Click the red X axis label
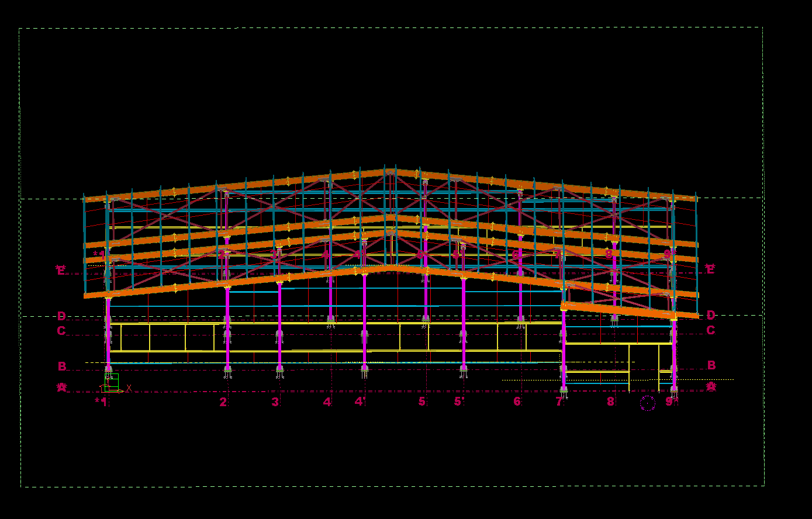The height and width of the screenshot is (519, 812). pos(129,388)
